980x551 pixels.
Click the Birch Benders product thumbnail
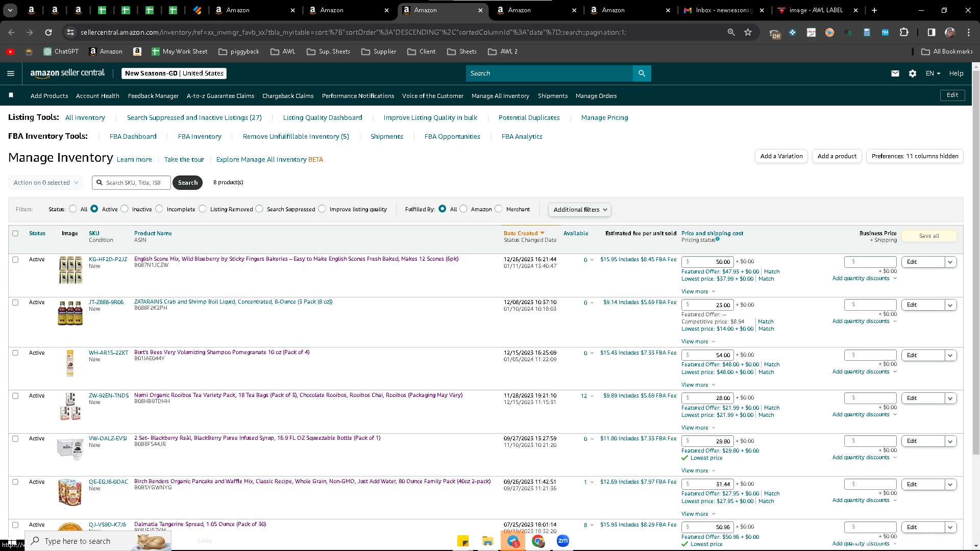(70, 492)
